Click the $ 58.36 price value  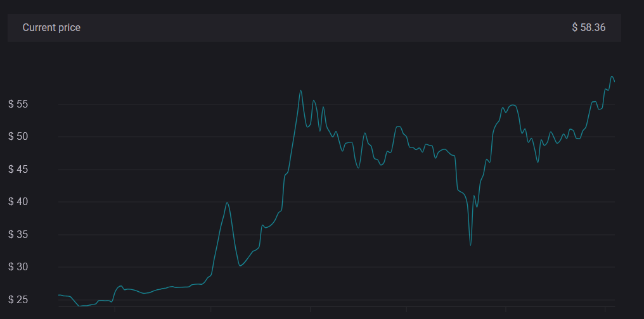coord(589,28)
